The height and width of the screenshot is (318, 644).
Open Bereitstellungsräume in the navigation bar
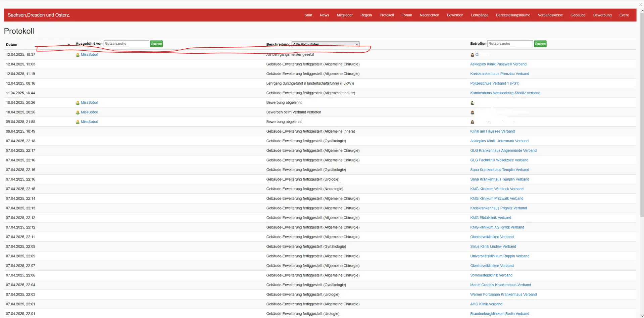click(x=513, y=15)
